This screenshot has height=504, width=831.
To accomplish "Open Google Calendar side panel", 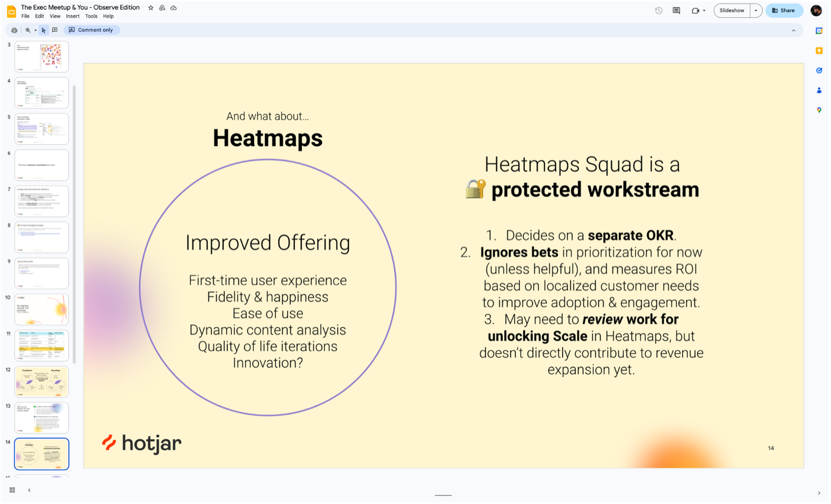I will click(819, 31).
